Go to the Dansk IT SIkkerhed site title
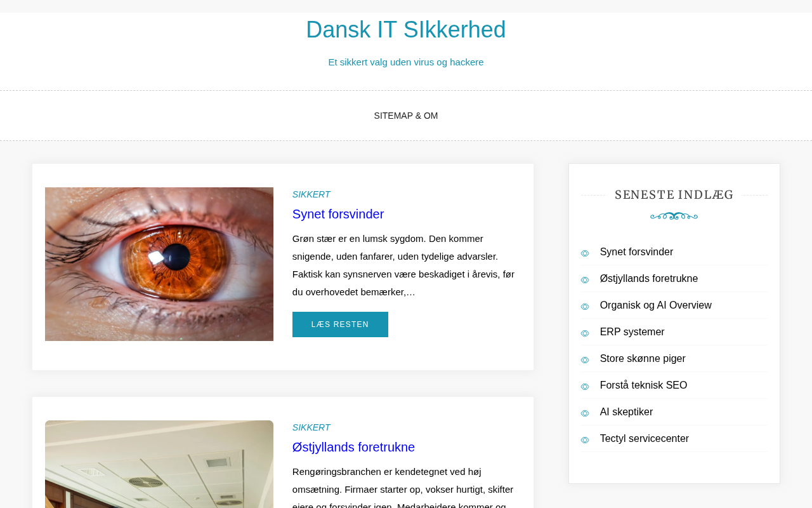Image resolution: width=812 pixels, height=508 pixels. click(x=406, y=30)
